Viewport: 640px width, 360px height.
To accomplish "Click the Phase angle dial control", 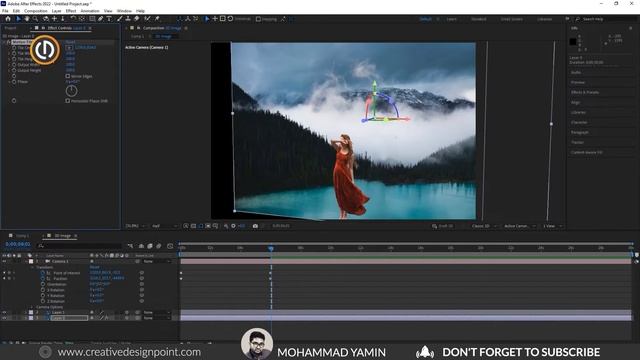I will (x=71, y=91).
